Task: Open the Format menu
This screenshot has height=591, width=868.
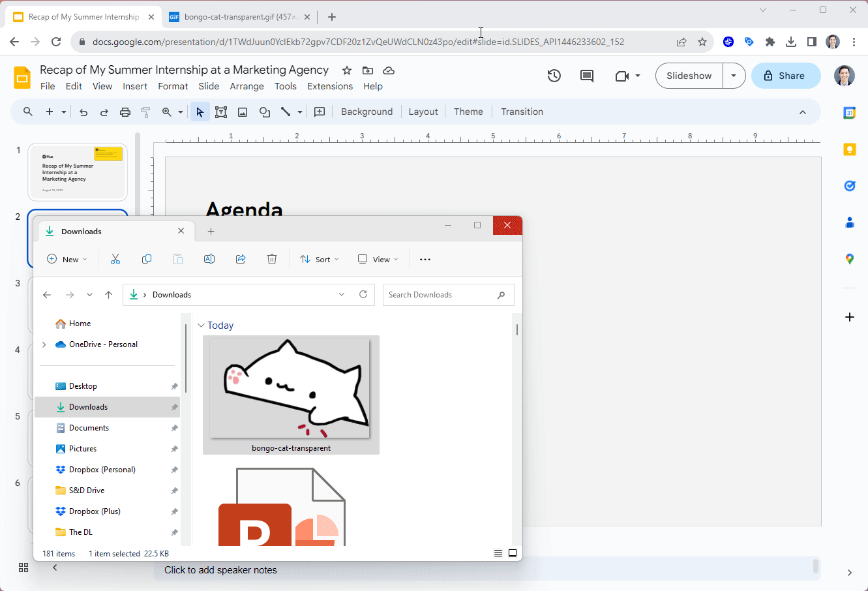Action: tap(173, 86)
